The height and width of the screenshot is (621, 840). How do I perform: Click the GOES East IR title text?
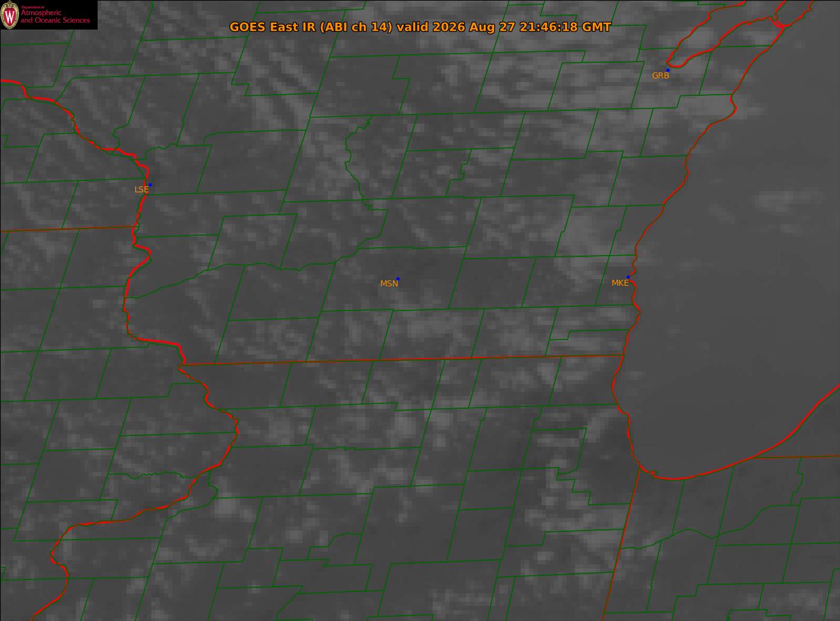point(272,27)
